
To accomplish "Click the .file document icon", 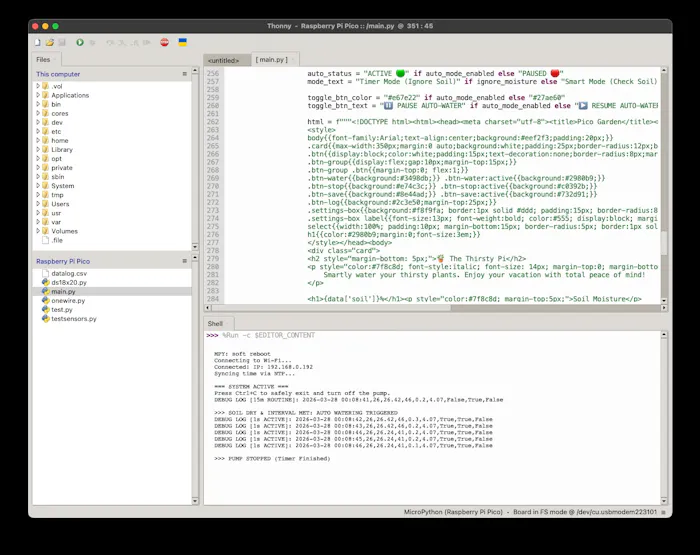I will (x=46, y=240).
